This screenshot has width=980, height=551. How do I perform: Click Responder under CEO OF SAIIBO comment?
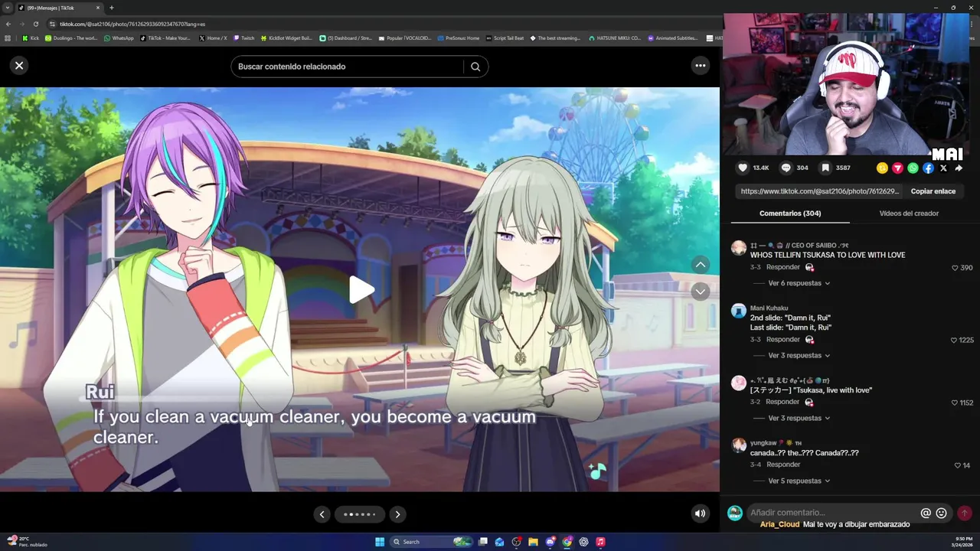(x=783, y=267)
